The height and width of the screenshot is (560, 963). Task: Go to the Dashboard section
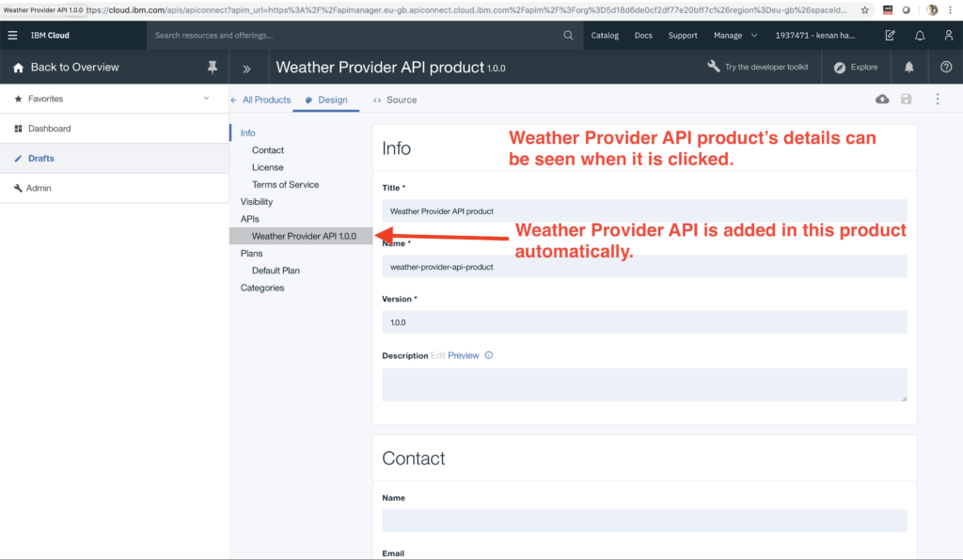click(114, 129)
